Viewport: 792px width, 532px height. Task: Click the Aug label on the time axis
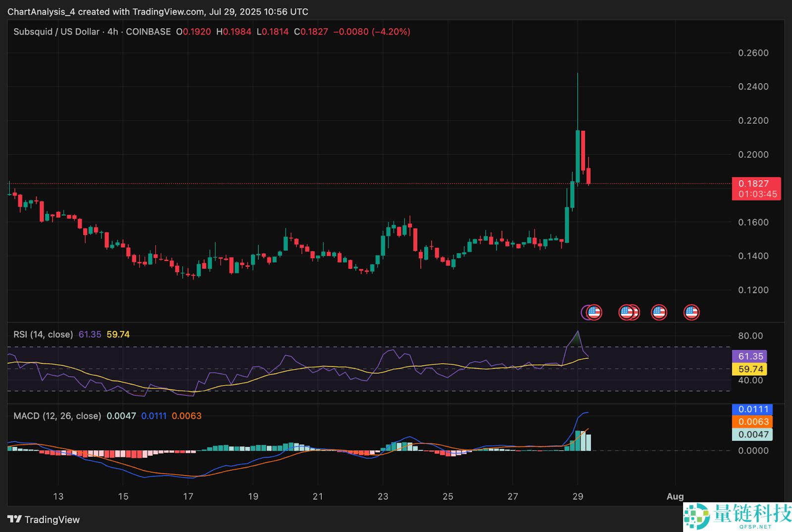click(x=675, y=496)
